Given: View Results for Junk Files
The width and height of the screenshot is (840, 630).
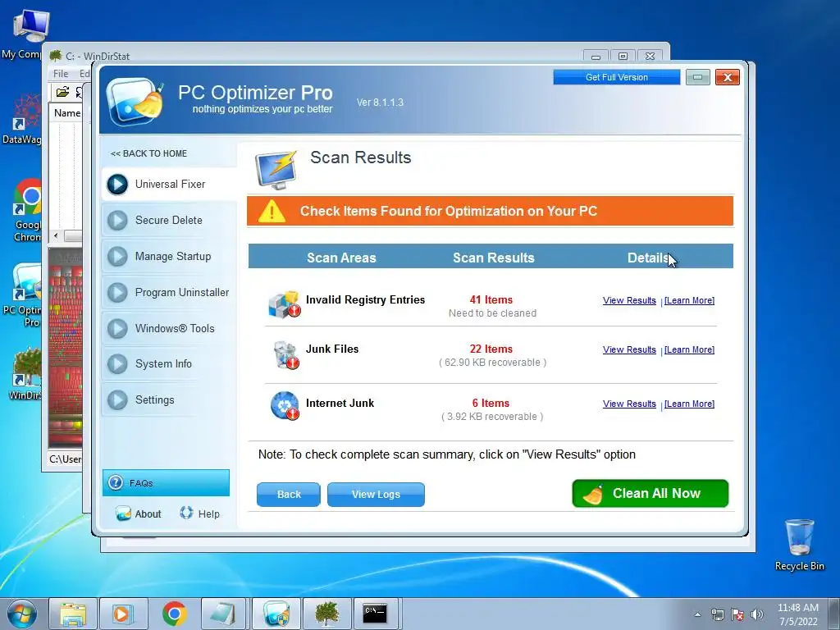Looking at the screenshot, I should [x=629, y=349].
